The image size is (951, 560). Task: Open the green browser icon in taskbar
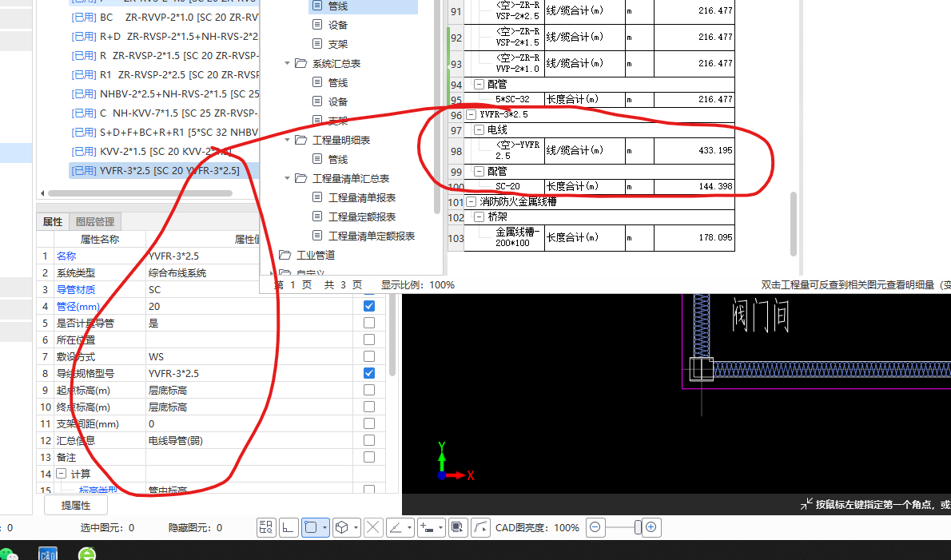pos(87,554)
